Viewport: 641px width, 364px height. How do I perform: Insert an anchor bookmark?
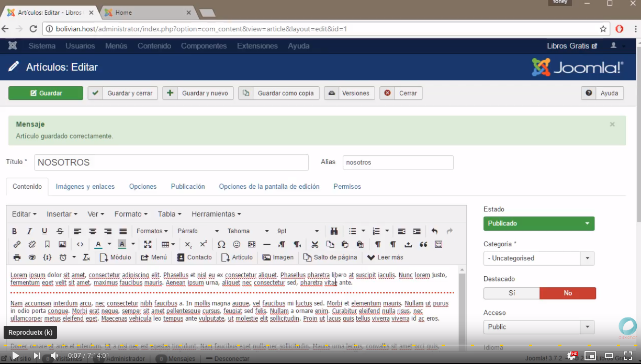(47, 244)
